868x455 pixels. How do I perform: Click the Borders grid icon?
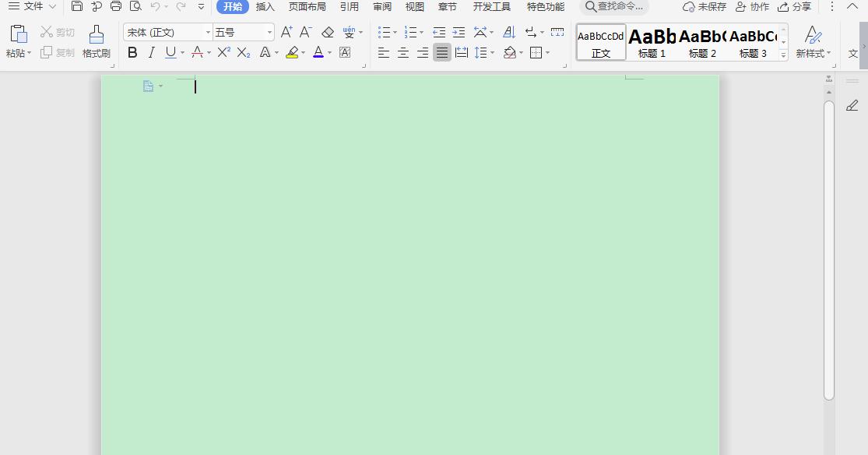coord(536,53)
